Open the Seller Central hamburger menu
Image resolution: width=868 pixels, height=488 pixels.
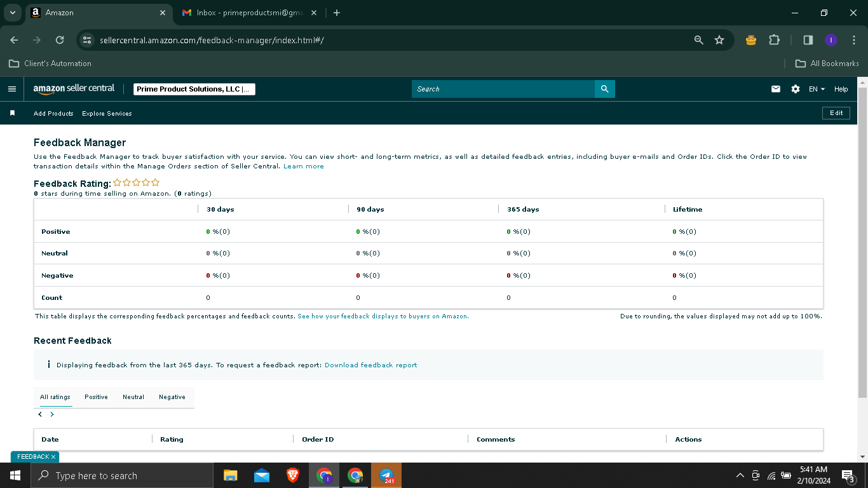[x=11, y=89]
